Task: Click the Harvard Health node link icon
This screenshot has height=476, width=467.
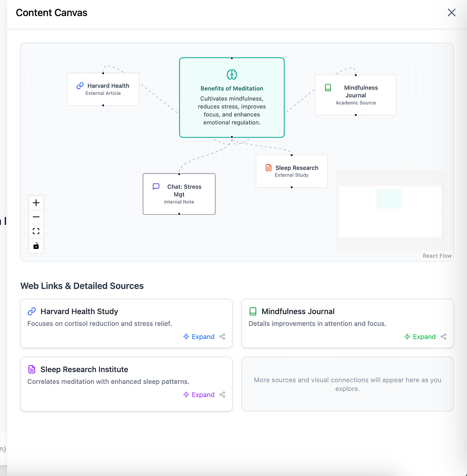Action: click(80, 86)
